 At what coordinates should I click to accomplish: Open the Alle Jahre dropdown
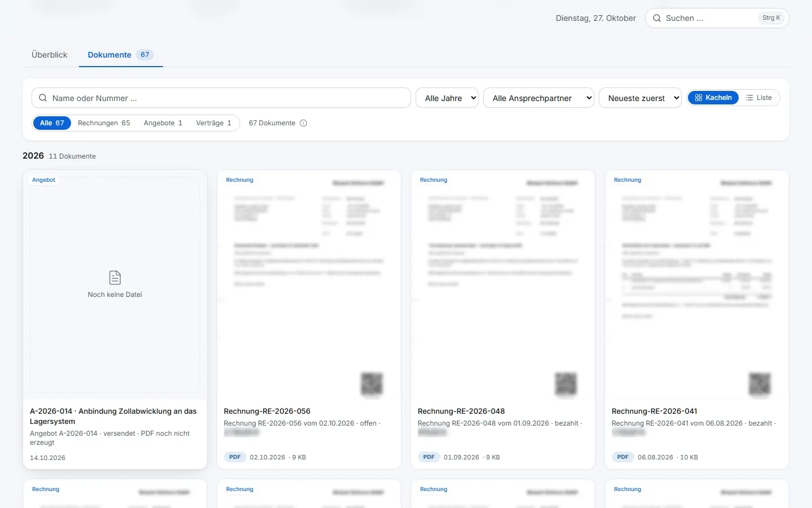click(447, 98)
